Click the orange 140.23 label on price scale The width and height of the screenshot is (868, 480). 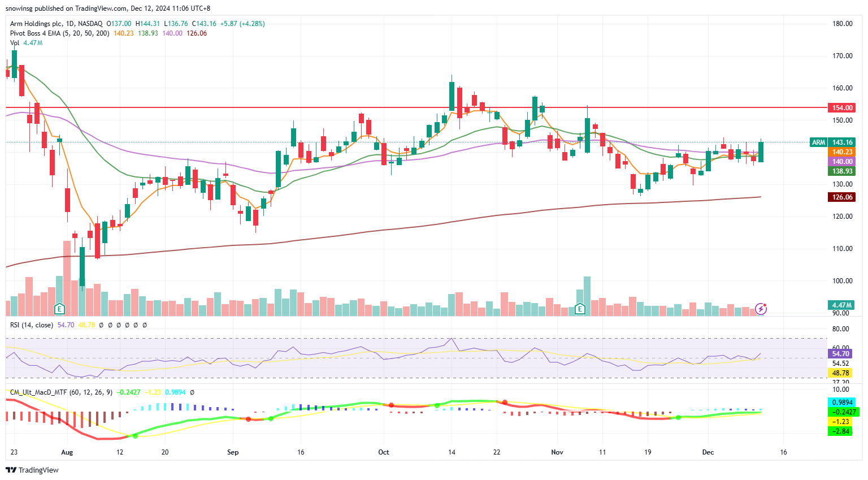coord(842,152)
